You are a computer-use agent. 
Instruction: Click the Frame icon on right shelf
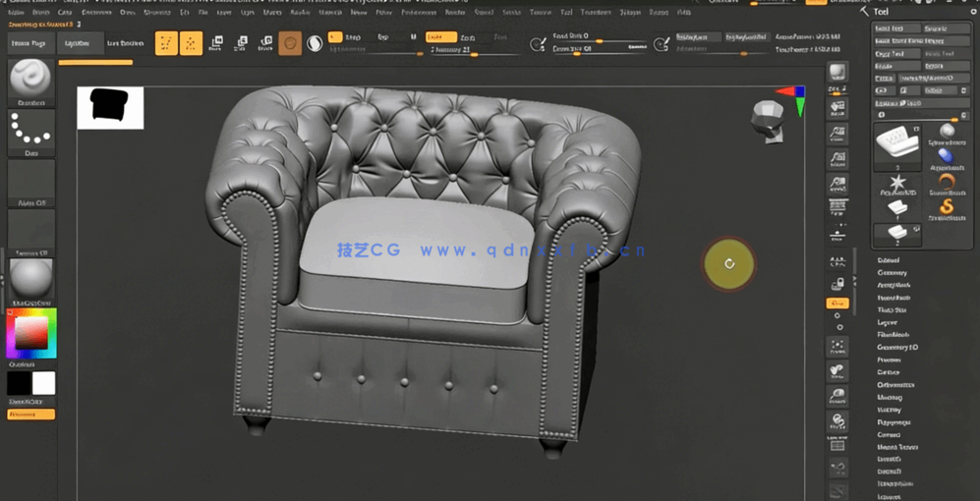tap(837, 349)
